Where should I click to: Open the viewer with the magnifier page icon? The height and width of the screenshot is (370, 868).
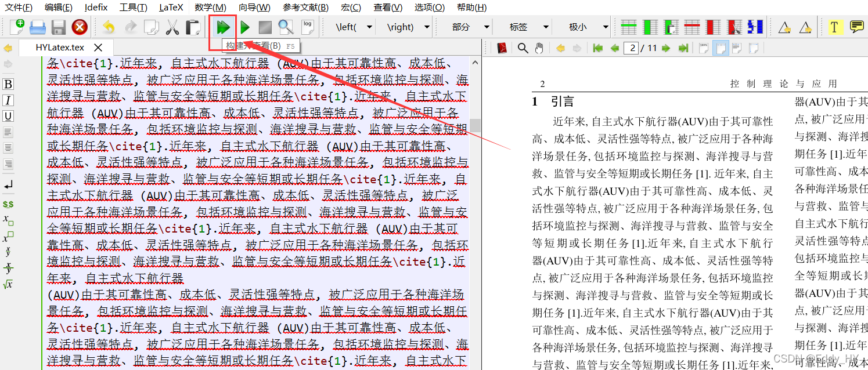(x=286, y=27)
